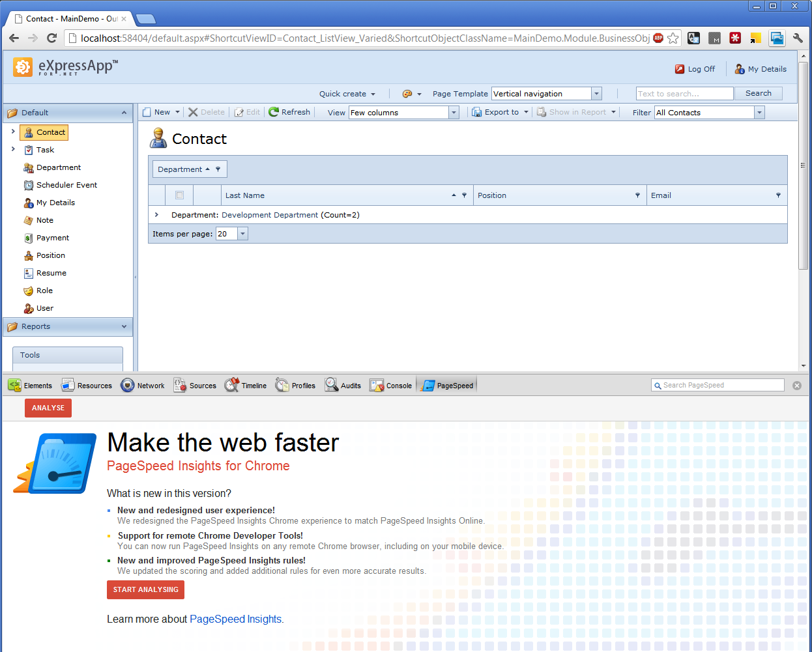Expand the Contact tree node arrow
This screenshot has width=812, height=652.
pos(13,132)
